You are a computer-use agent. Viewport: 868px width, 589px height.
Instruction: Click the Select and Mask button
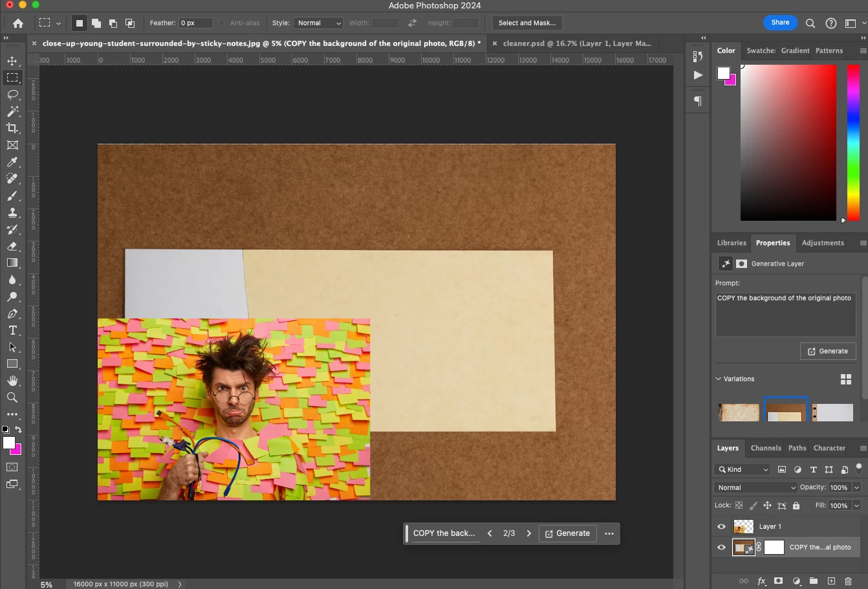click(x=526, y=23)
